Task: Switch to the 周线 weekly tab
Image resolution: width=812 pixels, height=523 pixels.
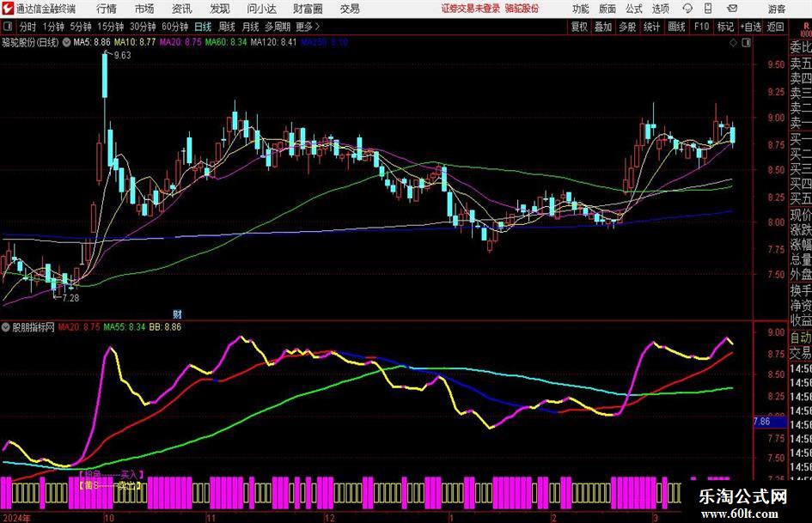Action: (x=227, y=27)
